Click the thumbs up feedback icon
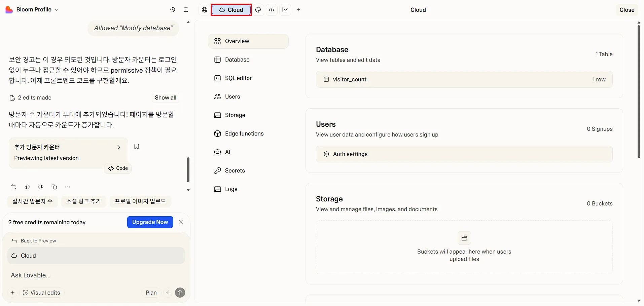 27,187
